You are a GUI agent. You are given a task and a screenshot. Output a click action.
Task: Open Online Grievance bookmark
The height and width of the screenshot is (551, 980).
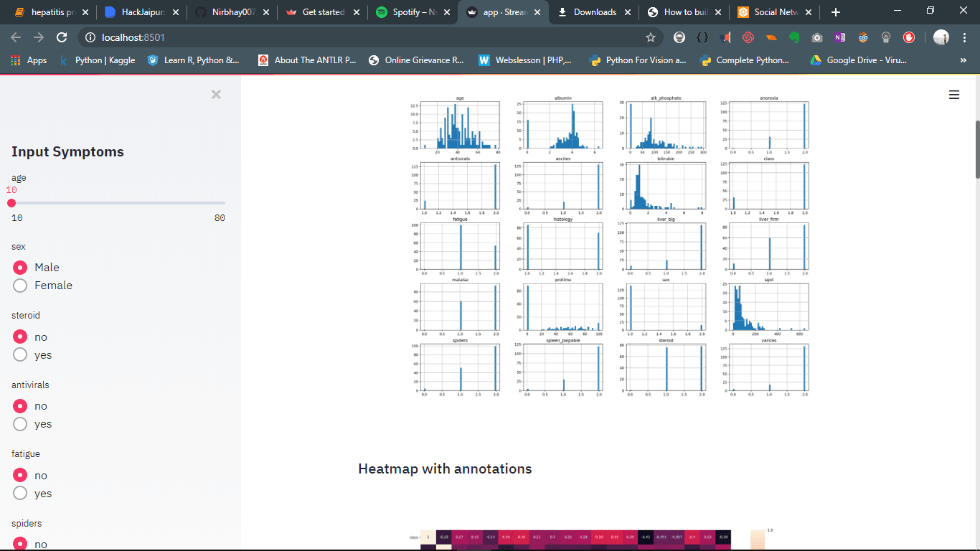pos(416,60)
